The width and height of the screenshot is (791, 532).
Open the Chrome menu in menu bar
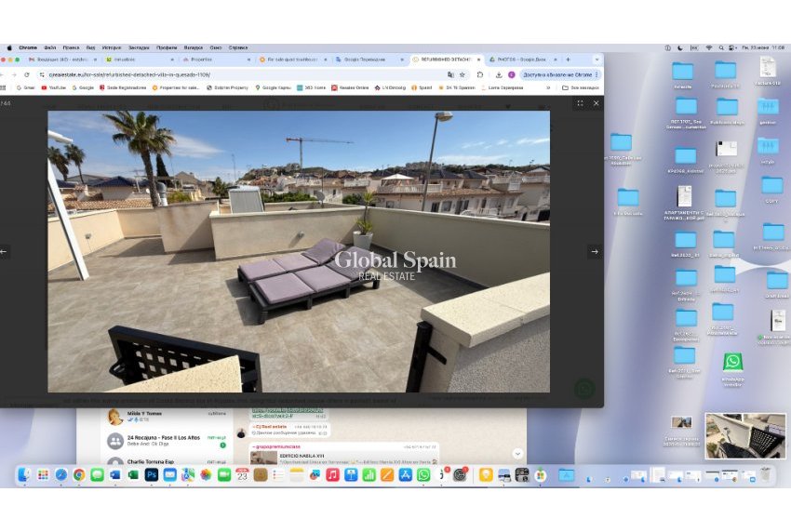pyautogui.click(x=28, y=47)
